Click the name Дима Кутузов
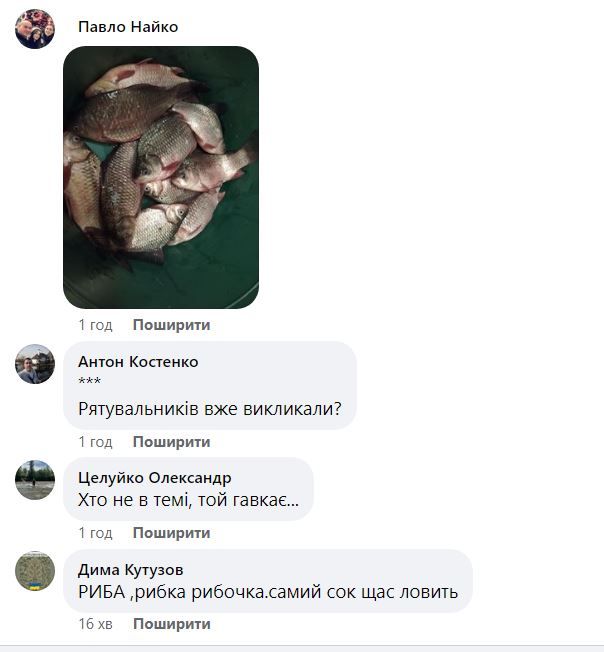This screenshot has width=604, height=652. click(131, 569)
